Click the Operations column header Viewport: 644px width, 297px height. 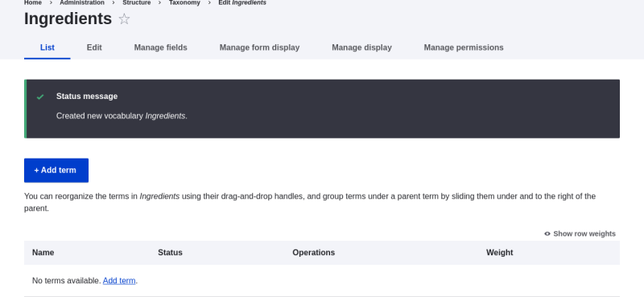pyautogui.click(x=314, y=253)
